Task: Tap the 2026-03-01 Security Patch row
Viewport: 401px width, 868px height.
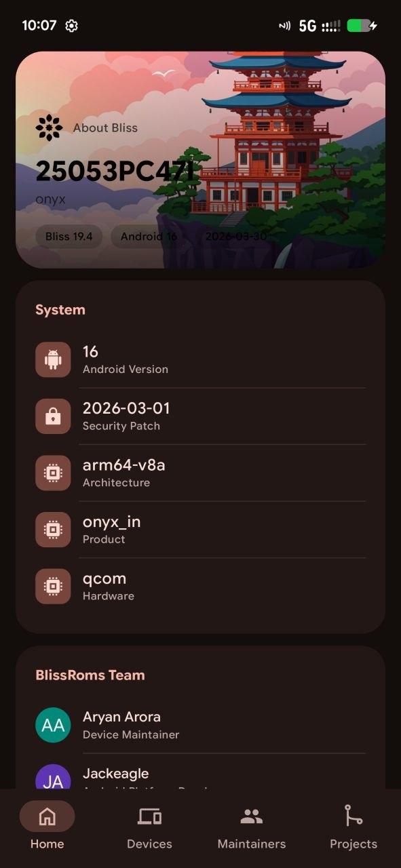Action: tap(200, 416)
